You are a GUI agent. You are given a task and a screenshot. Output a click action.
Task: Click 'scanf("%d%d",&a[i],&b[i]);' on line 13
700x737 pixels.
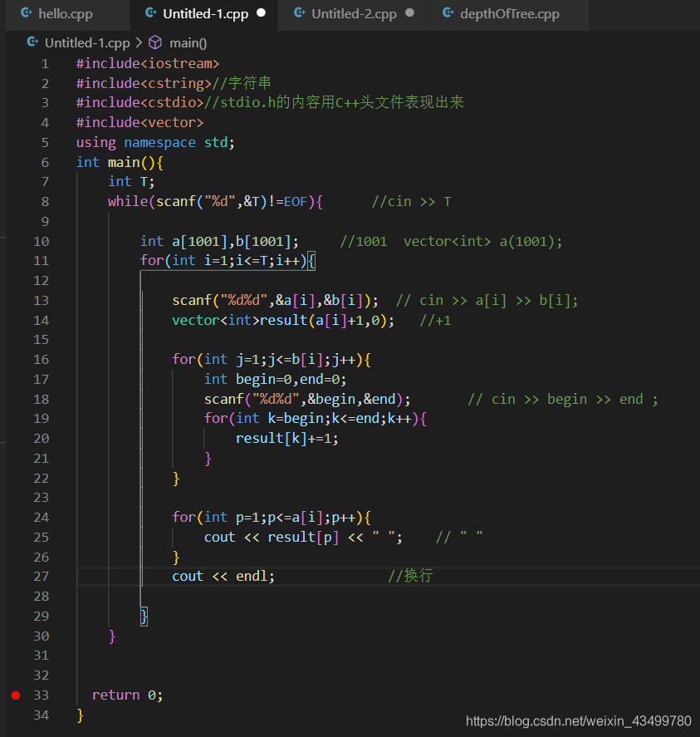click(275, 300)
